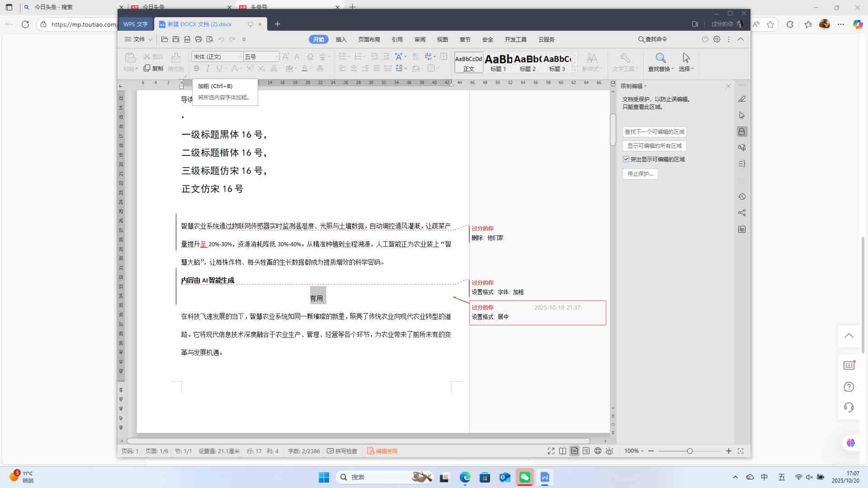
Task: Click the Windows Start button
Action: [x=324, y=477]
